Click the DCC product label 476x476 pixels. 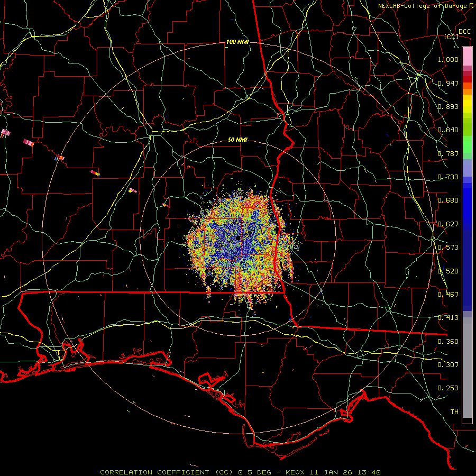tap(464, 32)
